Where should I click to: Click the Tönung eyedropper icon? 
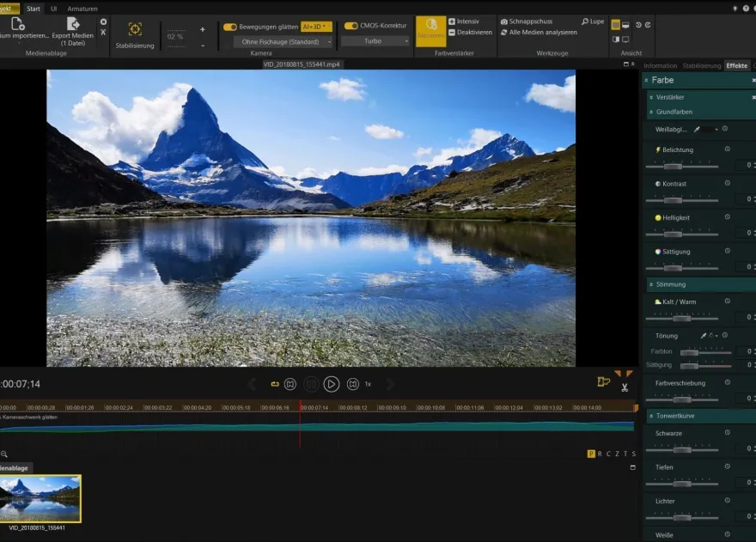point(703,336)
